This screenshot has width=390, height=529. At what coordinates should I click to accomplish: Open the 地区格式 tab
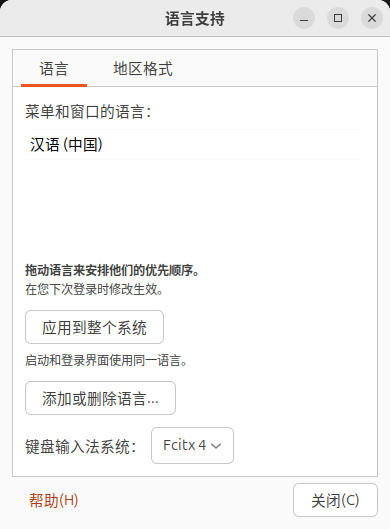coord(143,69)
